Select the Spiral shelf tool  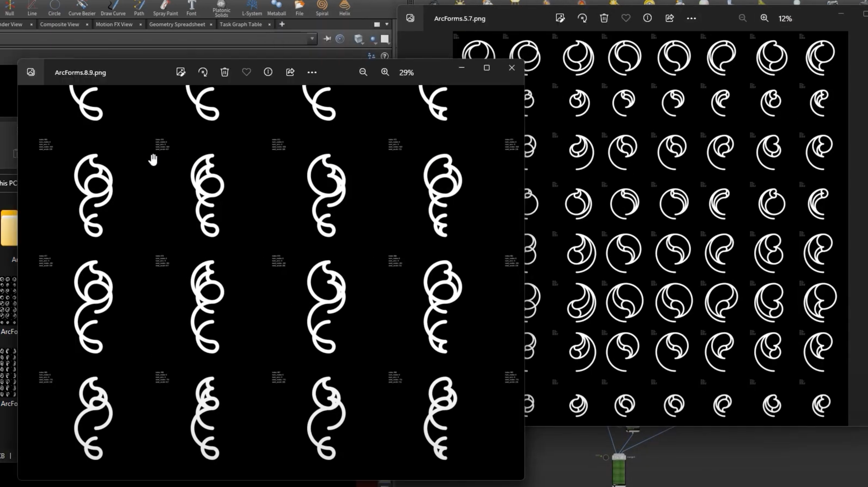click(322, 8)
